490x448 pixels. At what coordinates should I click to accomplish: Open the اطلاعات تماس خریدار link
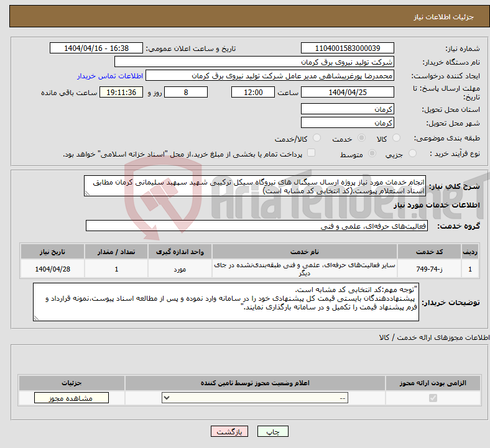pos(110,76)
